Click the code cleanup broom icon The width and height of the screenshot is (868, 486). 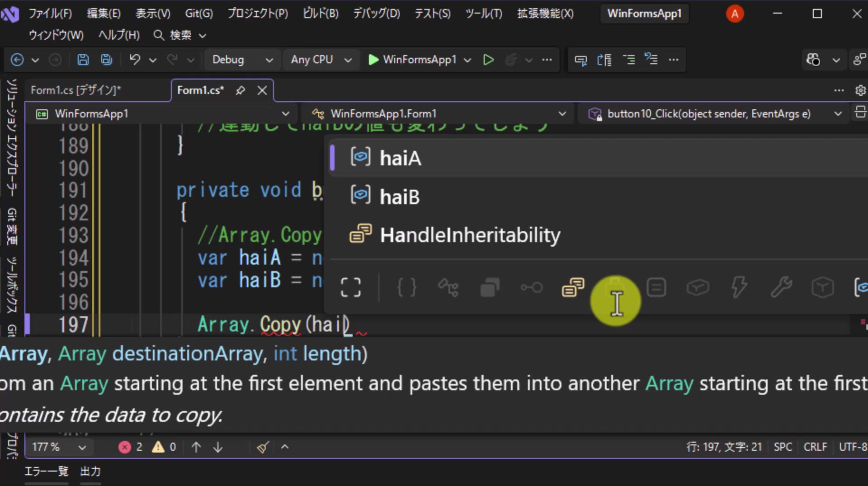[263, 447]
